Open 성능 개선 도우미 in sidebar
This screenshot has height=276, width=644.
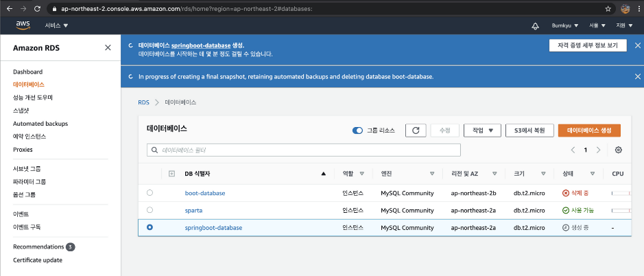coord(33,97)
